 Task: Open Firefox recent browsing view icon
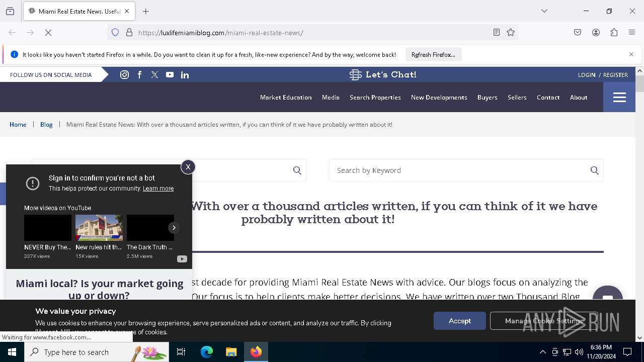point(10,11)
